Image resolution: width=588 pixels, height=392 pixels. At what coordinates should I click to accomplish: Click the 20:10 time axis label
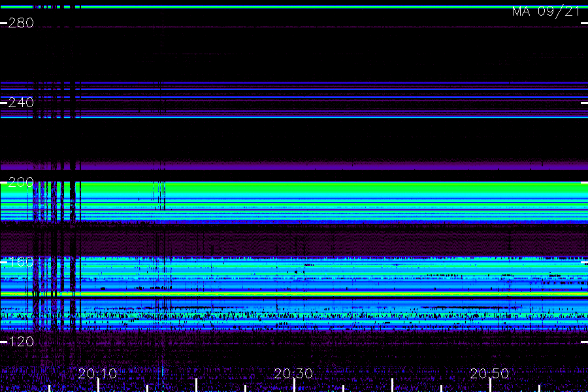(97, 374)
